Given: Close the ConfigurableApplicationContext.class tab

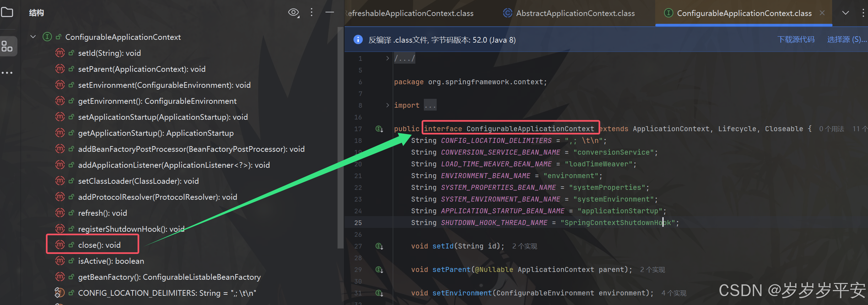Looking at the screenshot, I should click(x=822, y=13).
